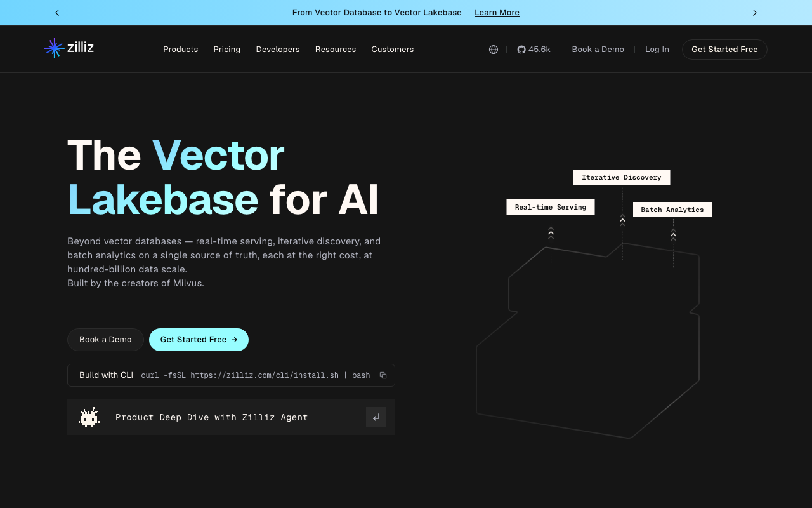Click the hero Book a Demo button
Screen dimensions: 812x508
(105, 340)
